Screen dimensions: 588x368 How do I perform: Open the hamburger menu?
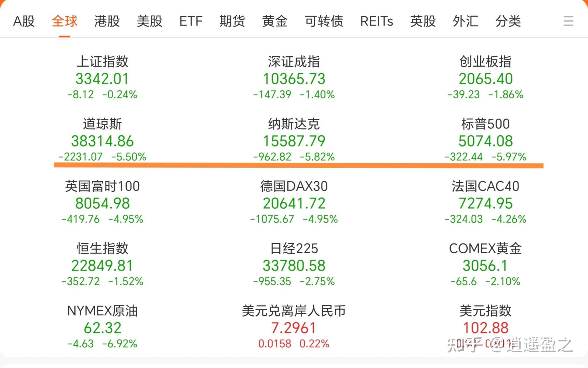569,22
